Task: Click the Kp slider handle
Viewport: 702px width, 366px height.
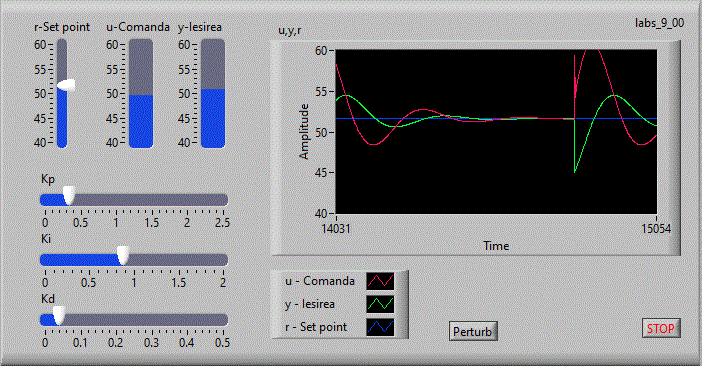Action: click(68, 195)
